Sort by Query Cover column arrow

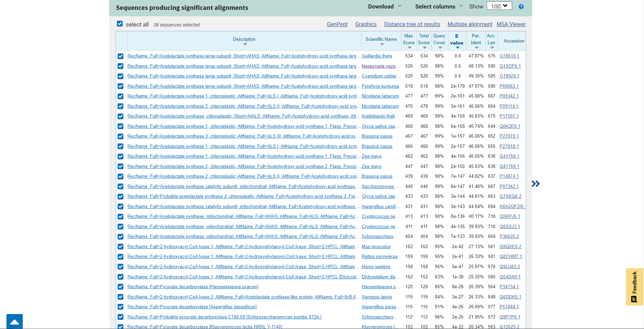click(440, 48)
